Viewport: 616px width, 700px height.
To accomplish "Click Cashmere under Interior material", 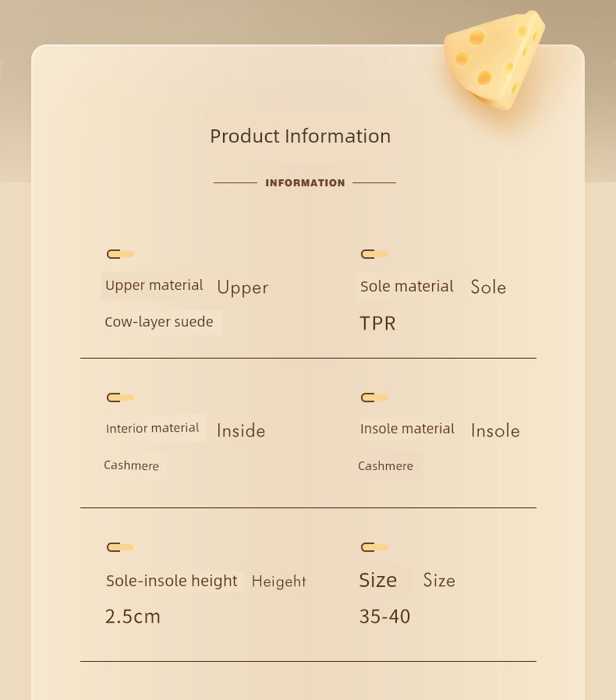I will tap(131, 465).
